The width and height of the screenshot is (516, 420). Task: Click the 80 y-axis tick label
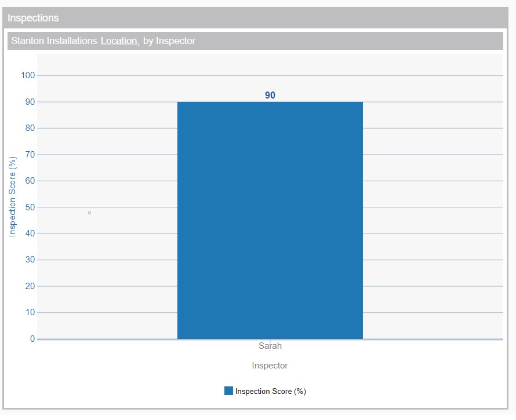click(x=30, y=128)
